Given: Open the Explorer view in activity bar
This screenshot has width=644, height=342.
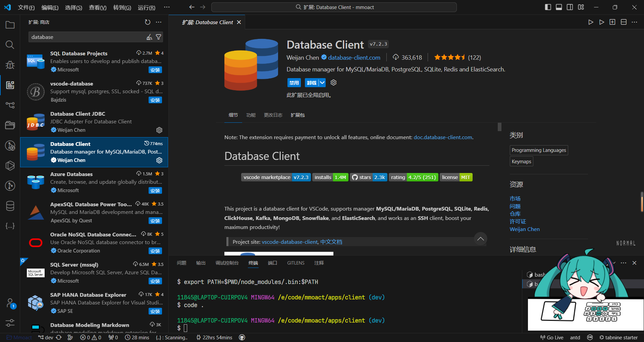Looking at the screenshot, I should [10, 25].
